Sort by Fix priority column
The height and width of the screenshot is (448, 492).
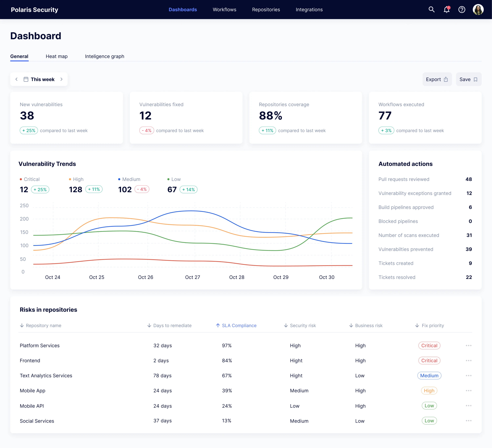click(x=429, y=326)
